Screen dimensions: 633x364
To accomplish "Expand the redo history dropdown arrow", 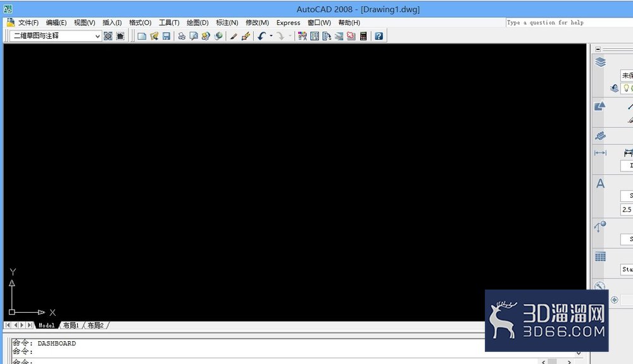I will click(x=289, y=36).
